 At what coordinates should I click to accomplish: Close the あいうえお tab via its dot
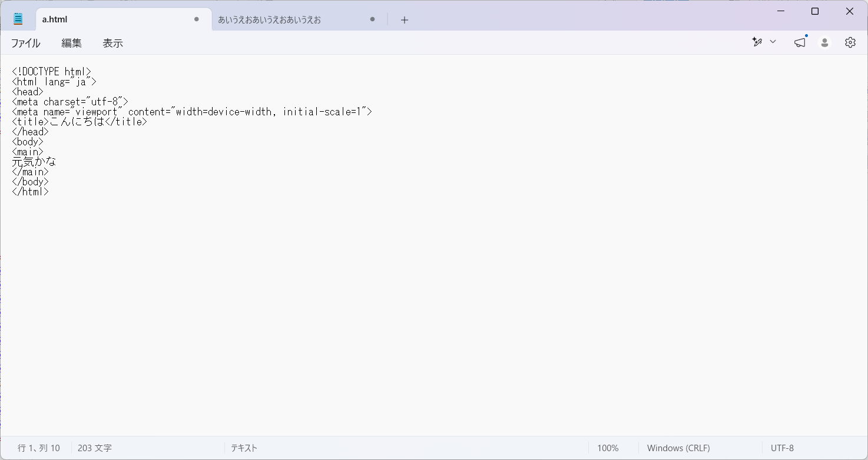point(373,19)
